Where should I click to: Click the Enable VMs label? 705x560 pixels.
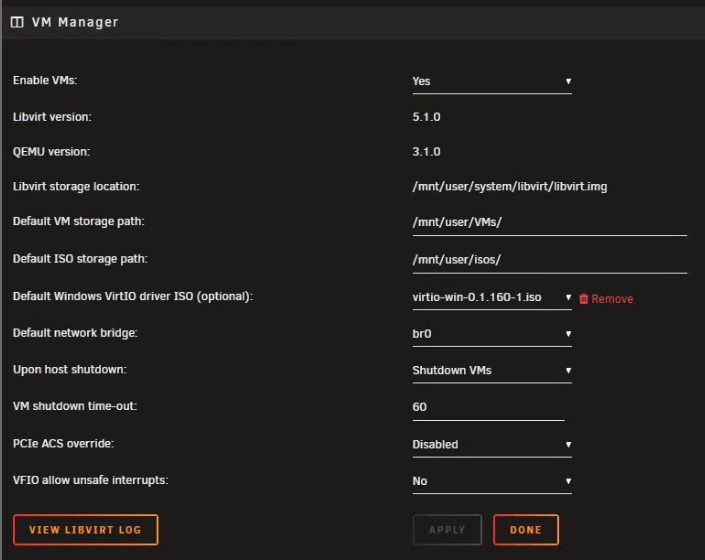click(45, 80)
